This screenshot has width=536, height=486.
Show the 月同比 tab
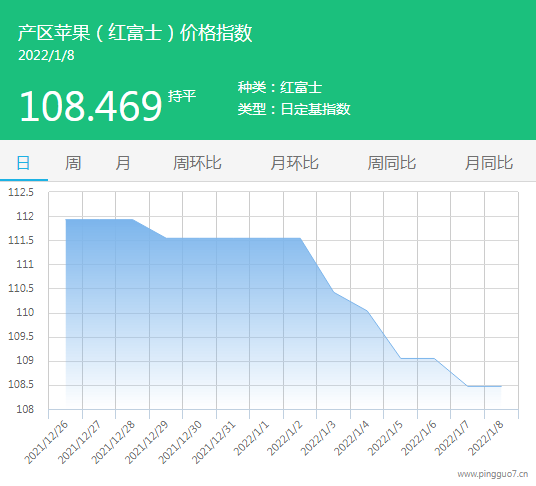click(489, 163)
